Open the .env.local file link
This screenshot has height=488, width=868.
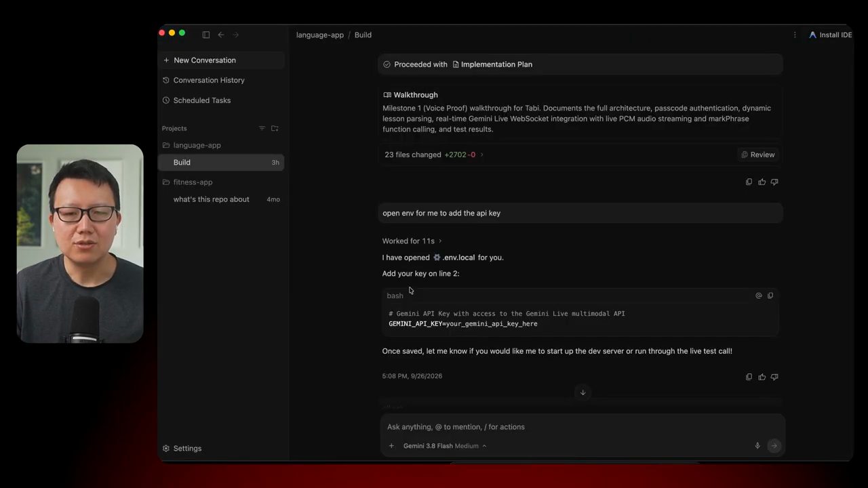click(454, 258)
